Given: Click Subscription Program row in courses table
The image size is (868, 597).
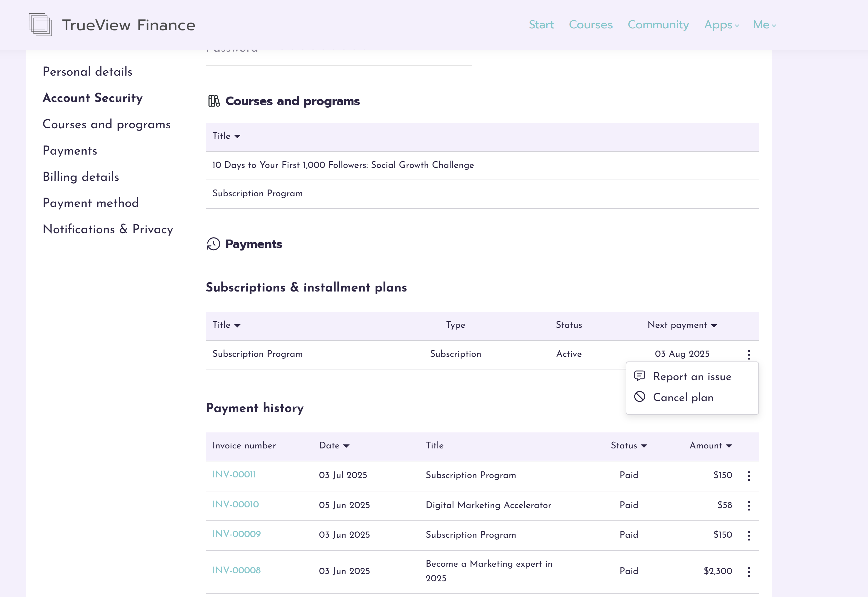Looking at the screenshot, I should point(258,193).
